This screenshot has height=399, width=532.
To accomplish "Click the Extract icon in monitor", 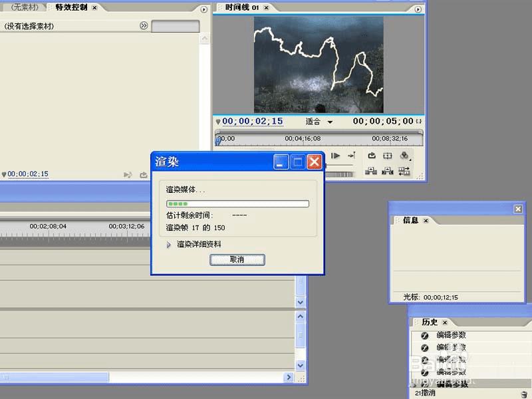I will coord(388,171).
